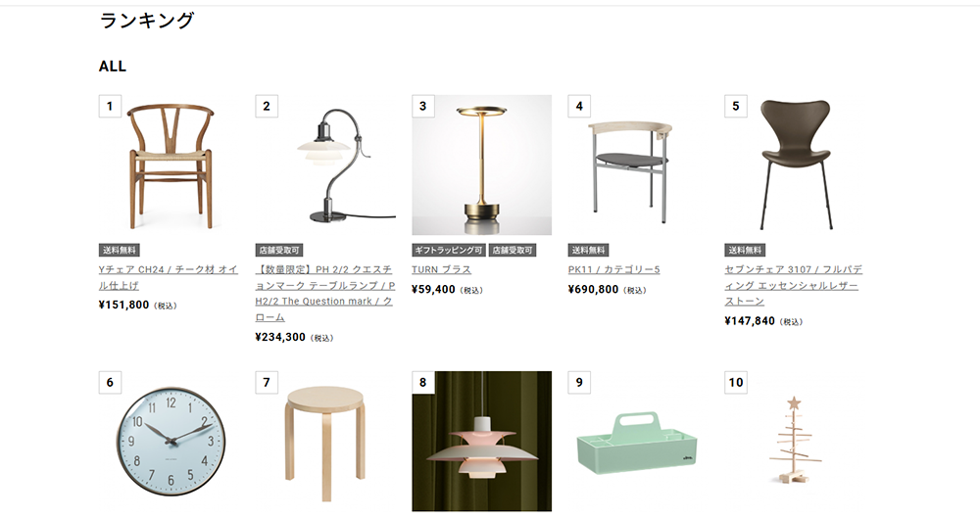Image resolution: width=980 pixels, height=519 pixels.
Task: Open the PK11 / カテゴリー5 link
Action: (613, 270)
